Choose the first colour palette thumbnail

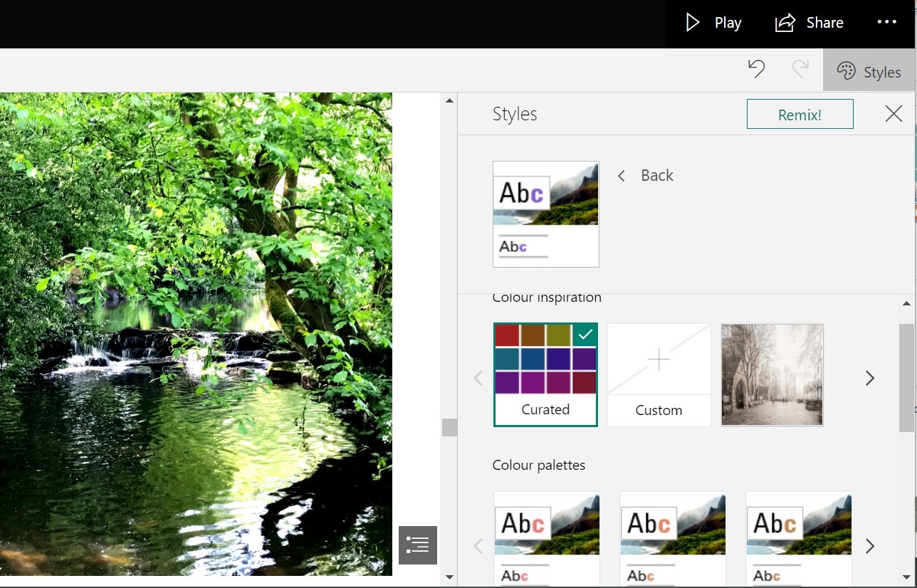[547, 538]
